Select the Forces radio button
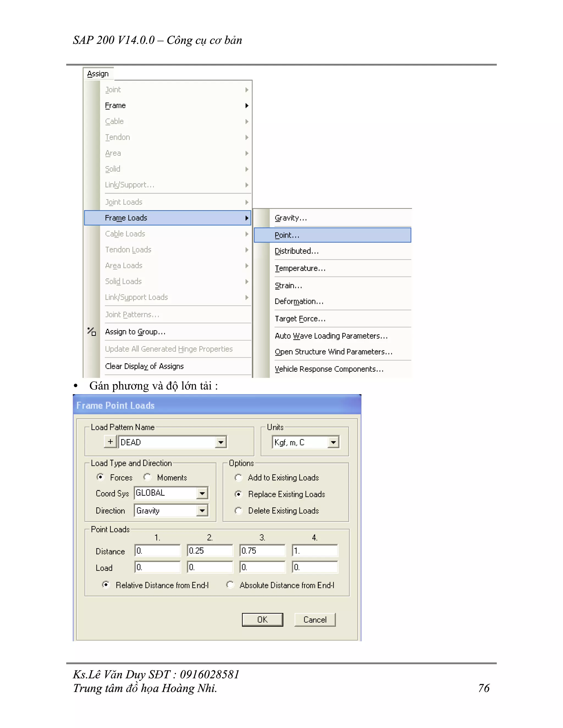The image size is (563, 728). [100, 477]
